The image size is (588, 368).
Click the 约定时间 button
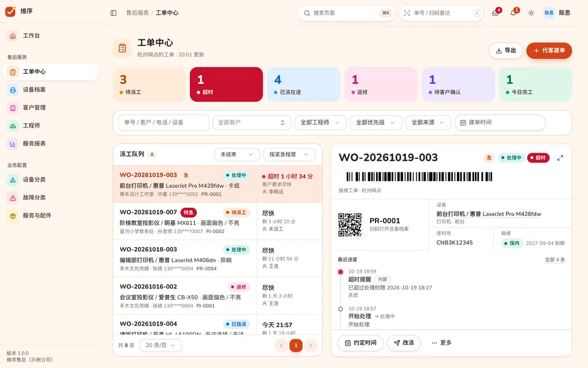[x=360, y=343]
